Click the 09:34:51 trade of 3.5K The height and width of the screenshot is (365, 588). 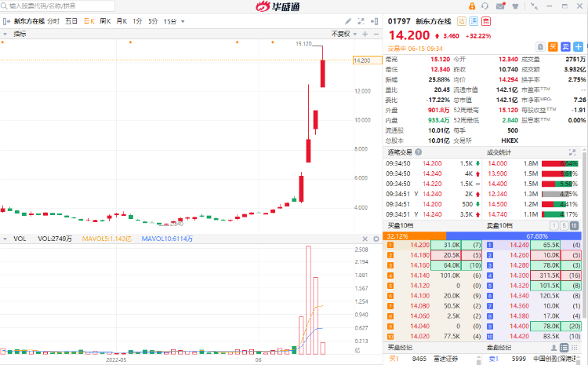tap(433, 214)
